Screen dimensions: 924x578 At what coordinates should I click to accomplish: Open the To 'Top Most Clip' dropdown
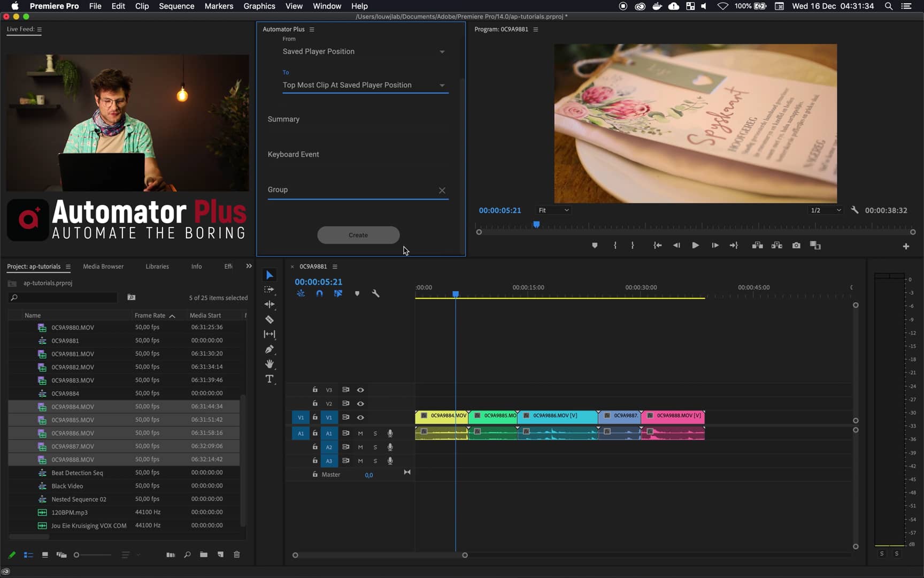[364, 85]
